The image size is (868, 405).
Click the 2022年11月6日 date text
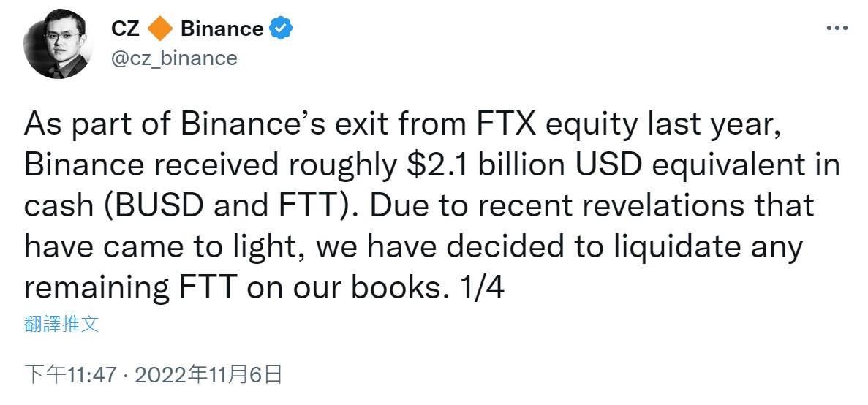click(x=208, y=376)
